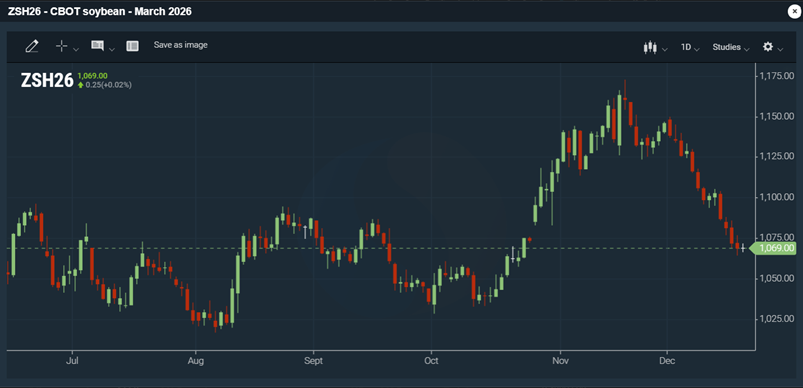Image resolution: width=803 pixels, height=388 pixels.
Task: Click the 1,069.00 current price tag
Action: point(773,249)
